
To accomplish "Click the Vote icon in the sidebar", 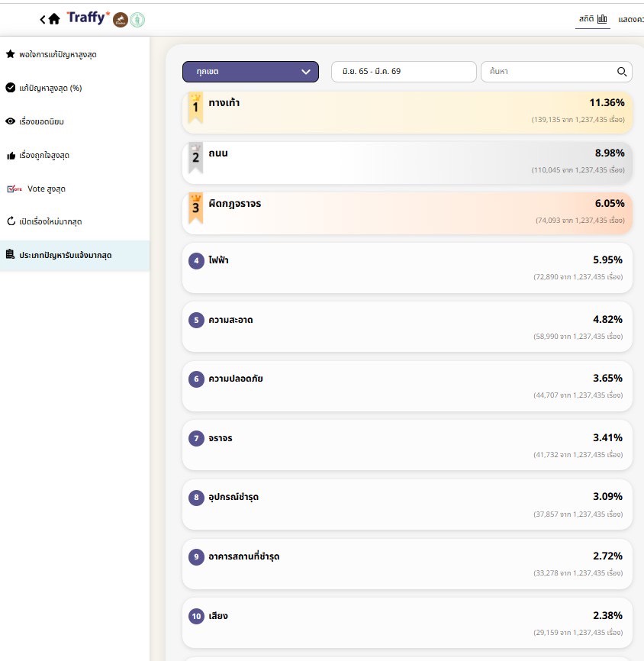I will (x=14, y=189).
